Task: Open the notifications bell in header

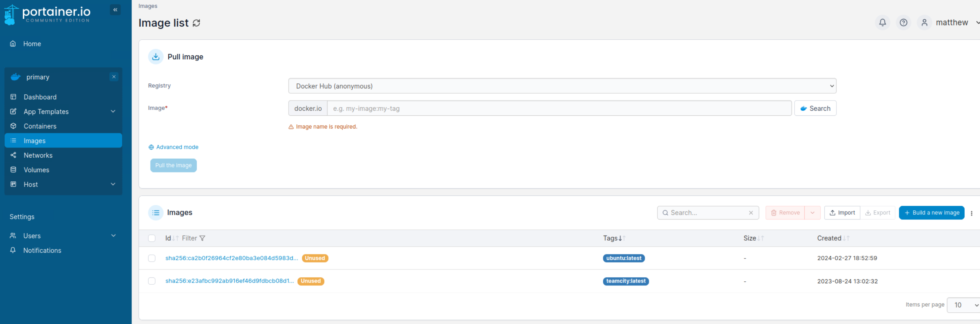Action: pos(882,23)
